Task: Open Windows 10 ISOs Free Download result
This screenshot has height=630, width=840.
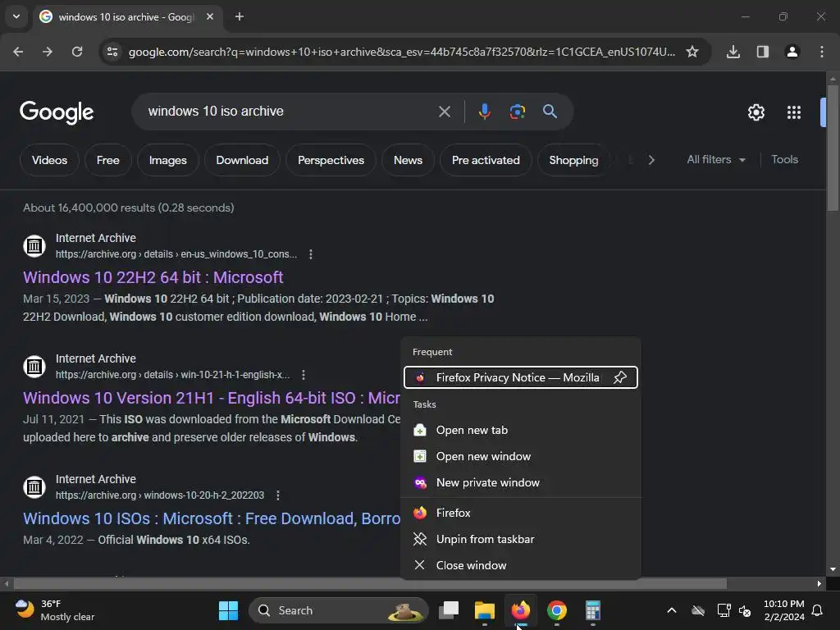Action: click(212, 518)
